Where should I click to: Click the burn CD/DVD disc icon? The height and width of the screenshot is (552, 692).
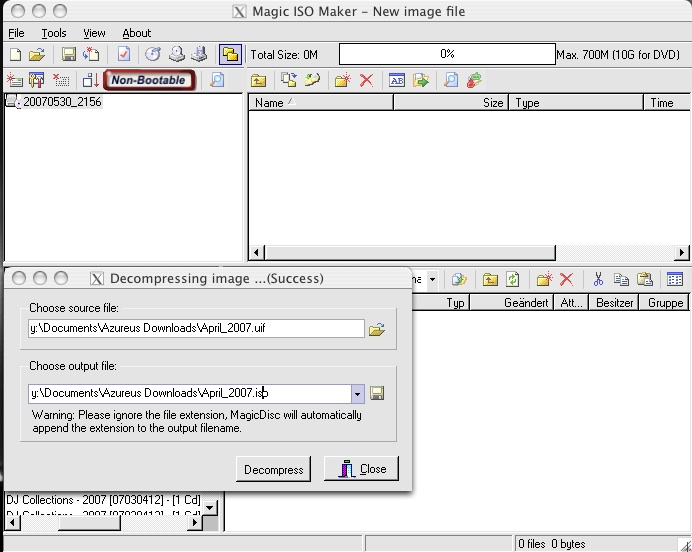click(x=153, y=54)
